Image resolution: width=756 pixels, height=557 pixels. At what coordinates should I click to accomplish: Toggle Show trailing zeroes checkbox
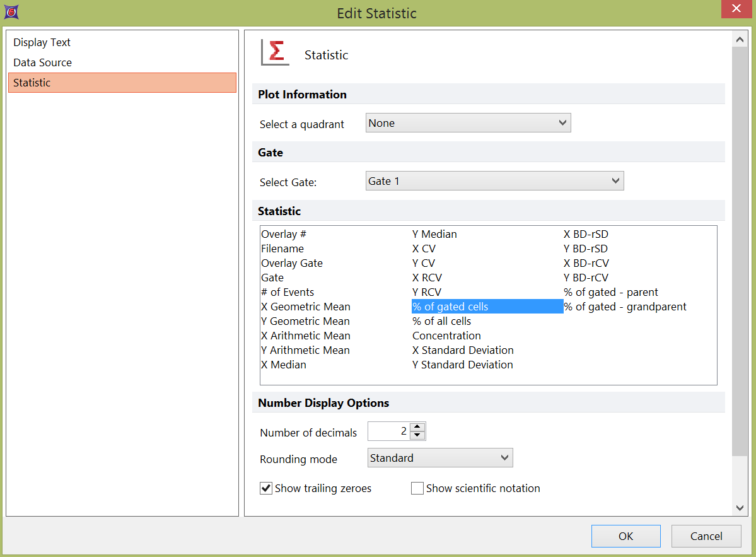[266, 488]
